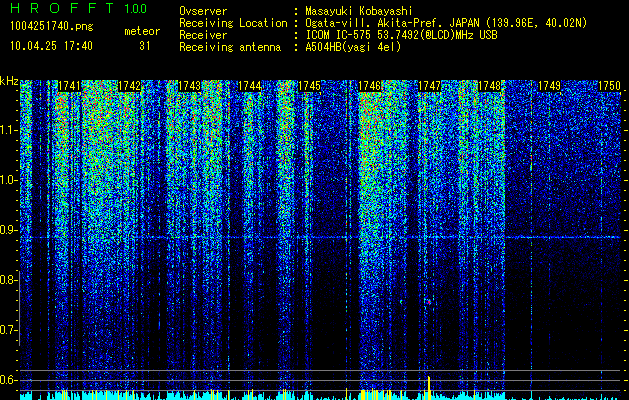Click the 'Receiving Location' label
This screenshot has height=400, width=629.
[x=233, y=23]
